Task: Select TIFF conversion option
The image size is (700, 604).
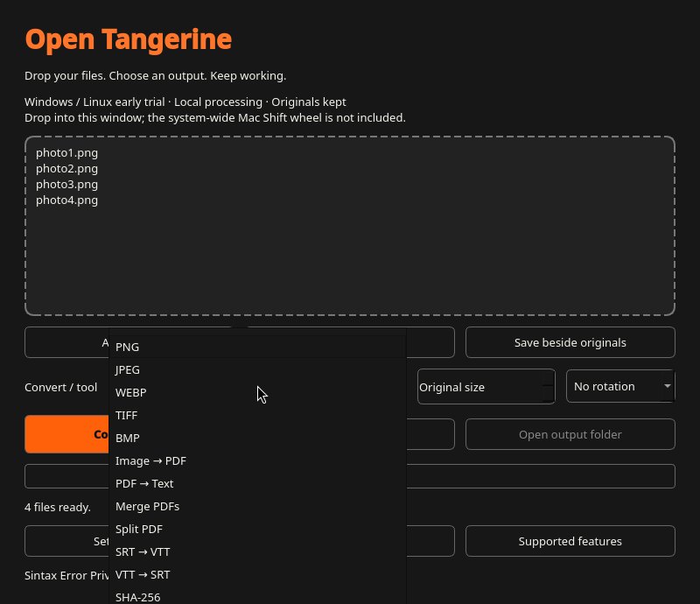Action: tap(257, 415)
